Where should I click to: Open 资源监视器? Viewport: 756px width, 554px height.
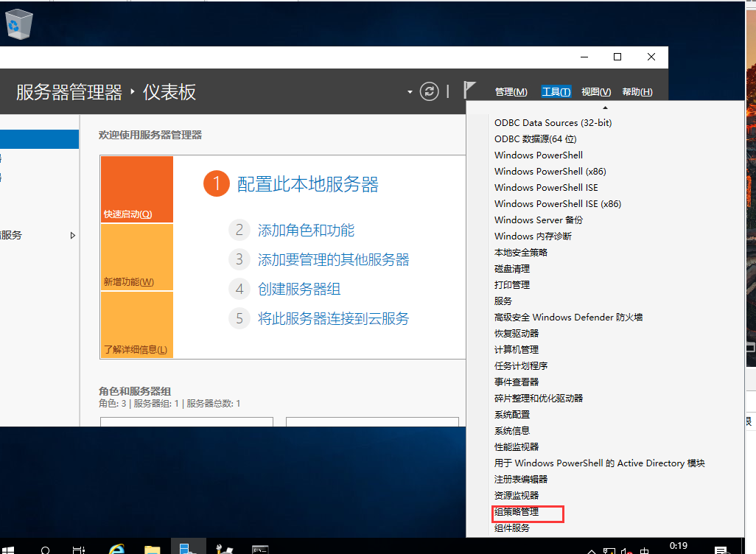click(x=517, y=495)
